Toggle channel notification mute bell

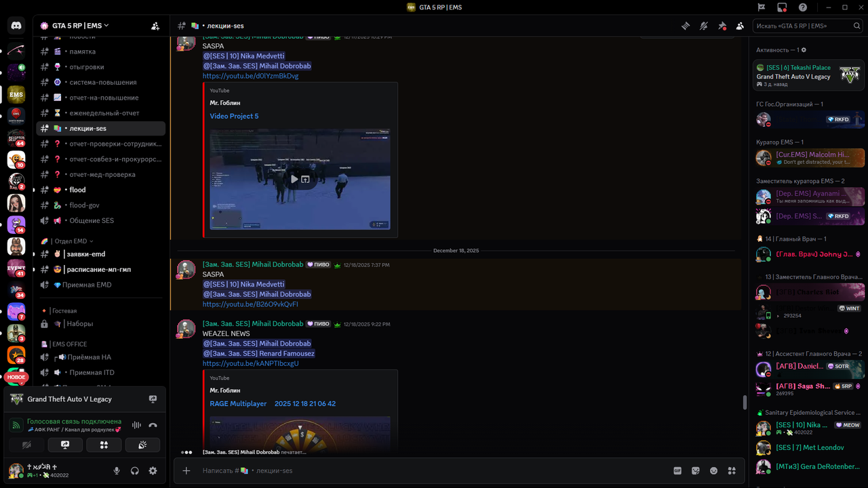pos(704,26)
